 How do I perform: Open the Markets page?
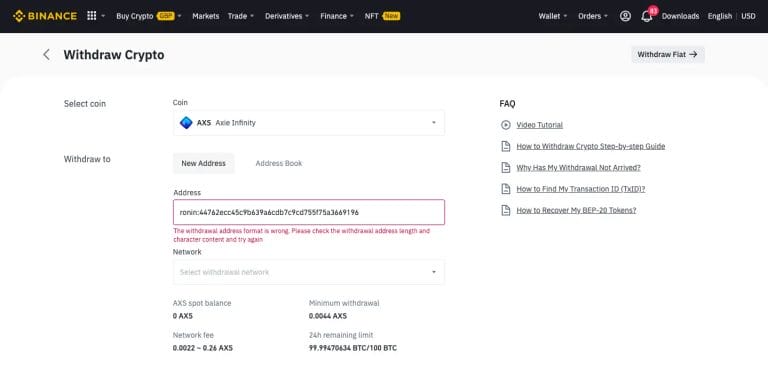[x=206, y=16]
